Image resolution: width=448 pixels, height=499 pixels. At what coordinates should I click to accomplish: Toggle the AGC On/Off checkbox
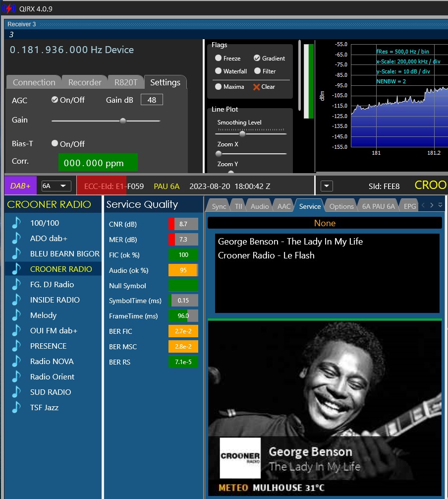click(55, 100)
